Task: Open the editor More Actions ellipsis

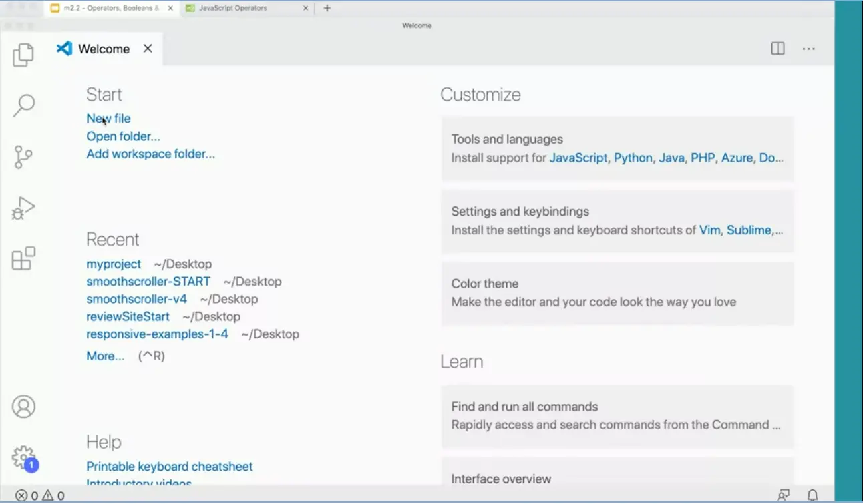Action: [x=809, y=49]
